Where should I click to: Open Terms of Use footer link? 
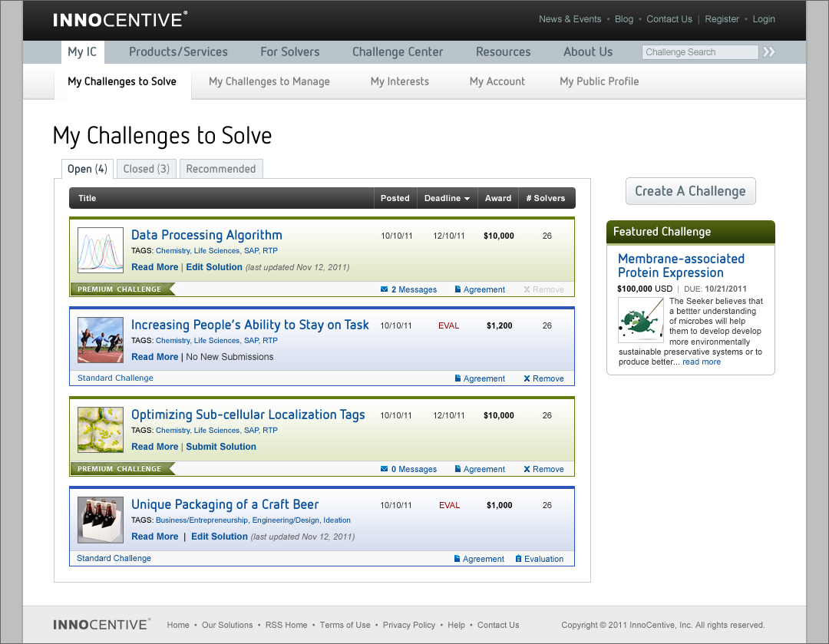[x=345, y=625]
